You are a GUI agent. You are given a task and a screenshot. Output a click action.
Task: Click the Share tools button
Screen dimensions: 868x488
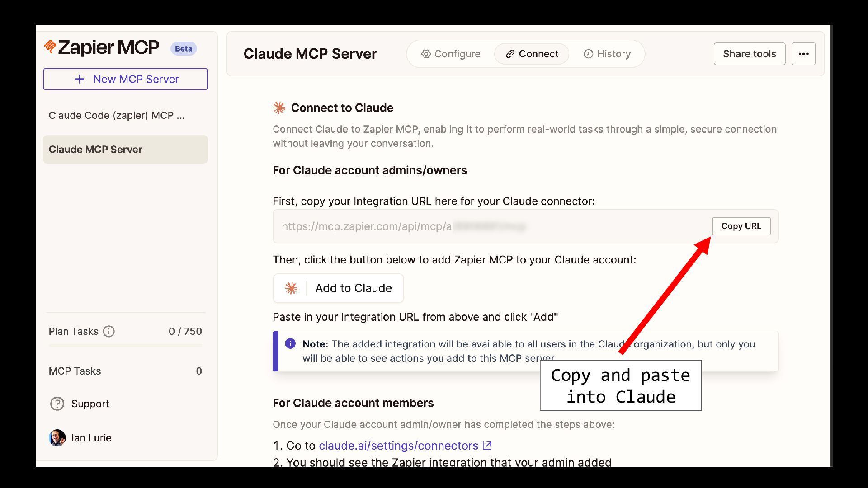click(749, 54)
